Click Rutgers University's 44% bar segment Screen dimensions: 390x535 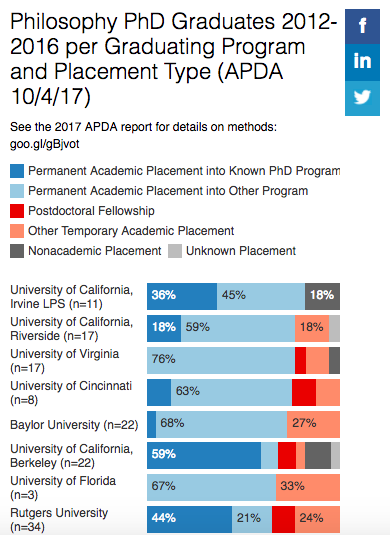coord(189,519)
